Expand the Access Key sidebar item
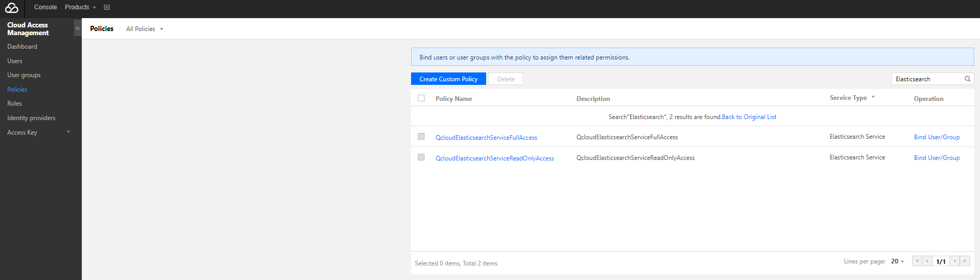980x280 pixels. point(38,132)
